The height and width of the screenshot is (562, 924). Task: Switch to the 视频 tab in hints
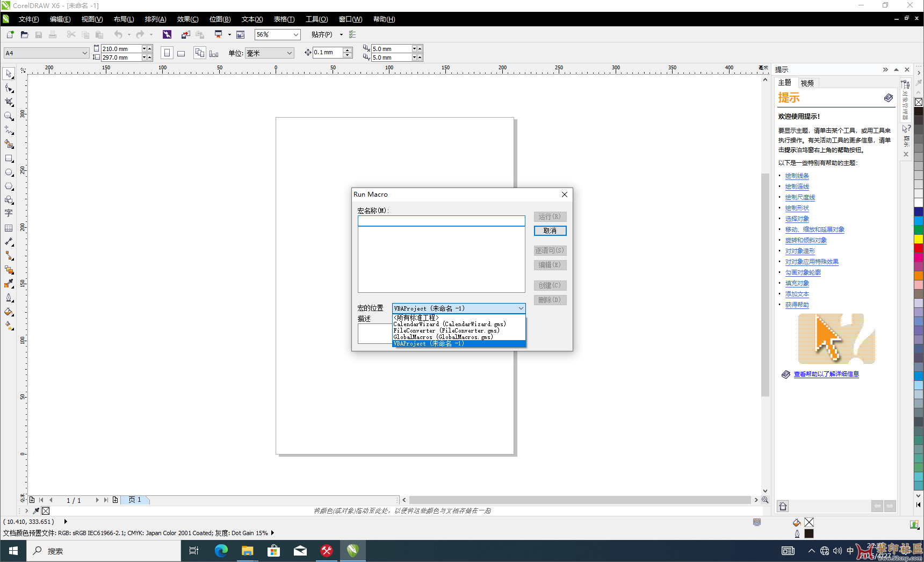click(x=807, y=83)
